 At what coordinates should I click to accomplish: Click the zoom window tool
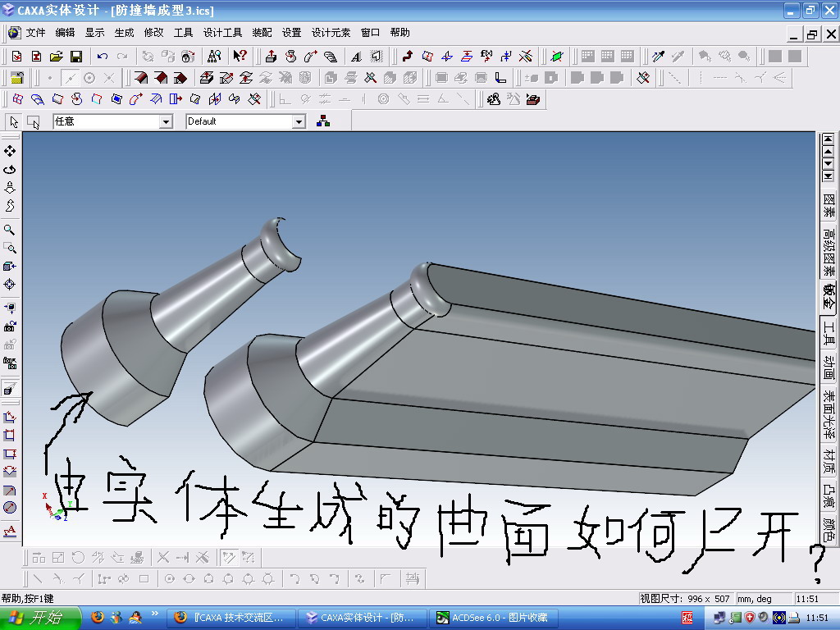10,248
